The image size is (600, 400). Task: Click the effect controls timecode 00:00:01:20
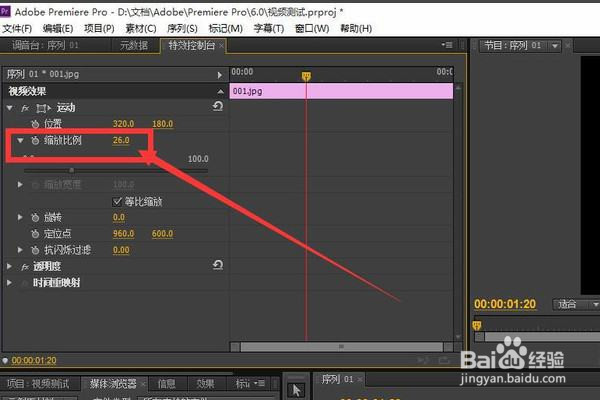coord(34,360)
